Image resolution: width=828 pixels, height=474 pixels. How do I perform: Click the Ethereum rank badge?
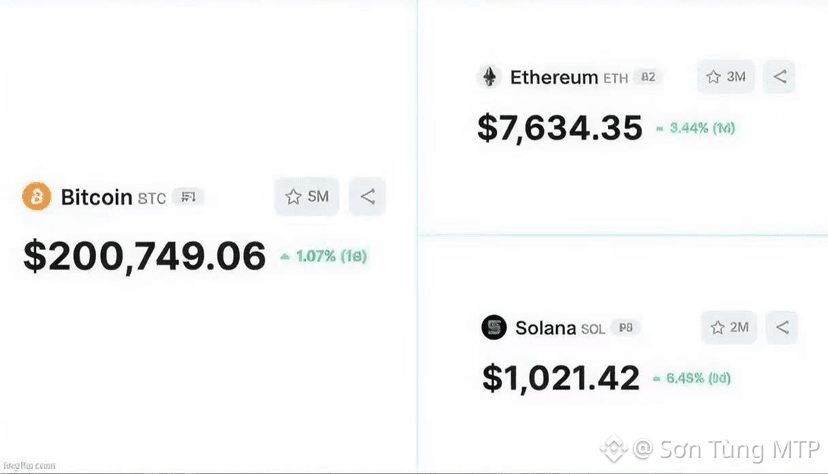click(x=648, y=77)
